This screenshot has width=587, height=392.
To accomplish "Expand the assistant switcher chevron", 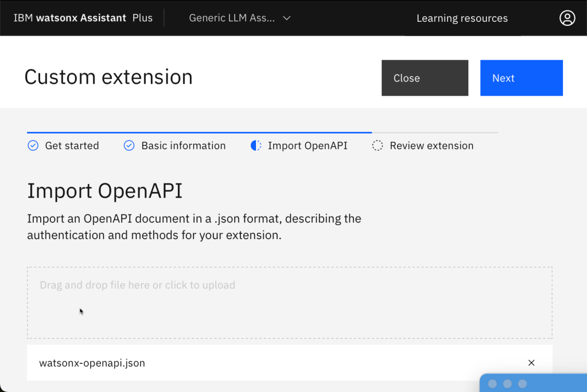I will click(287, 18).
